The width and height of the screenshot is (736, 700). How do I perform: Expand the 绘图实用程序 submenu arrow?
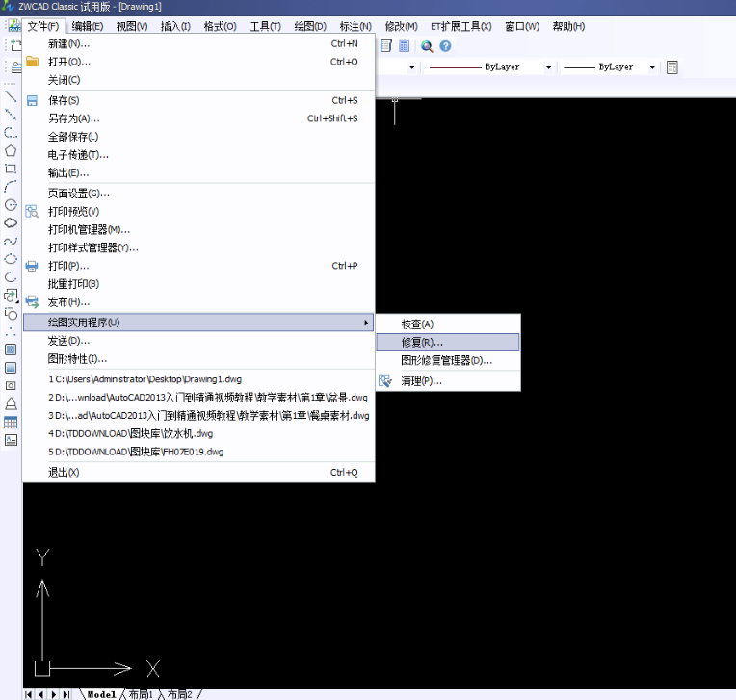pyautogui.click(x=365, y=322)
